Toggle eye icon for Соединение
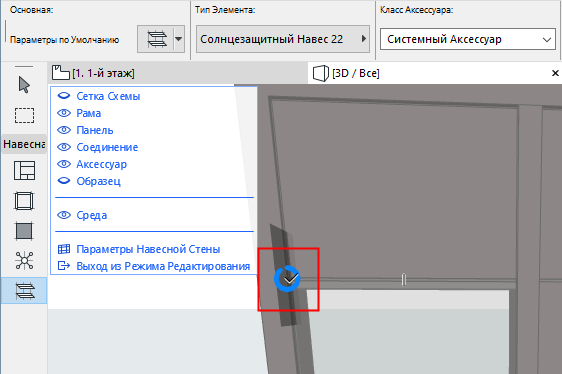 (x=64, y=147)
